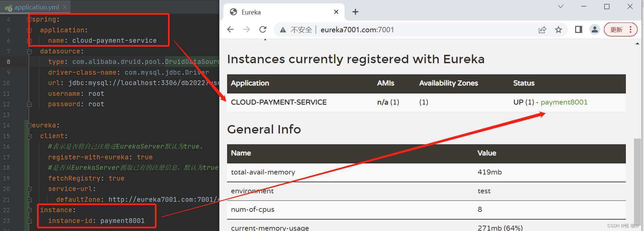The height and width of the screenshot is (231, 644).
Task: Collapse the application block fold marker
Action: click(x=29, y=30)
